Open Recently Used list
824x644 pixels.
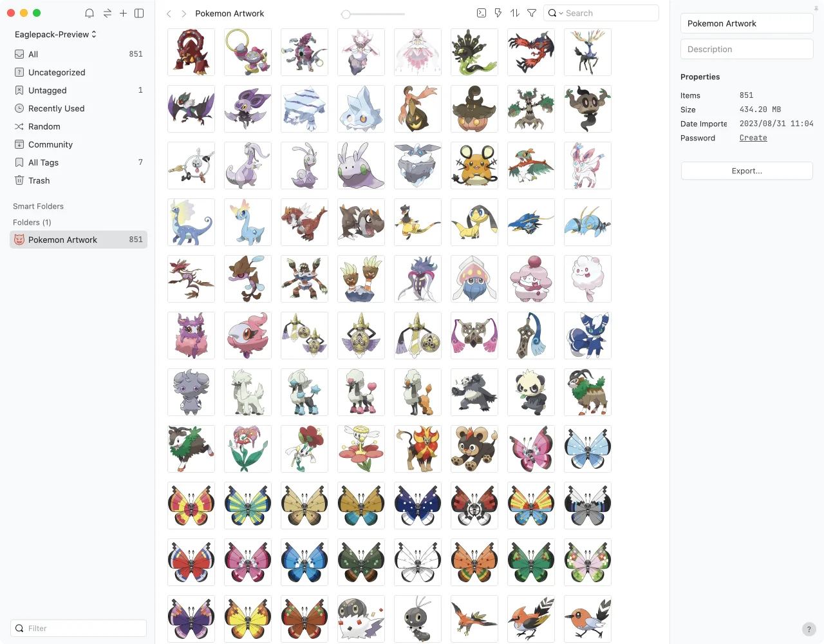[x=79, y=108]
